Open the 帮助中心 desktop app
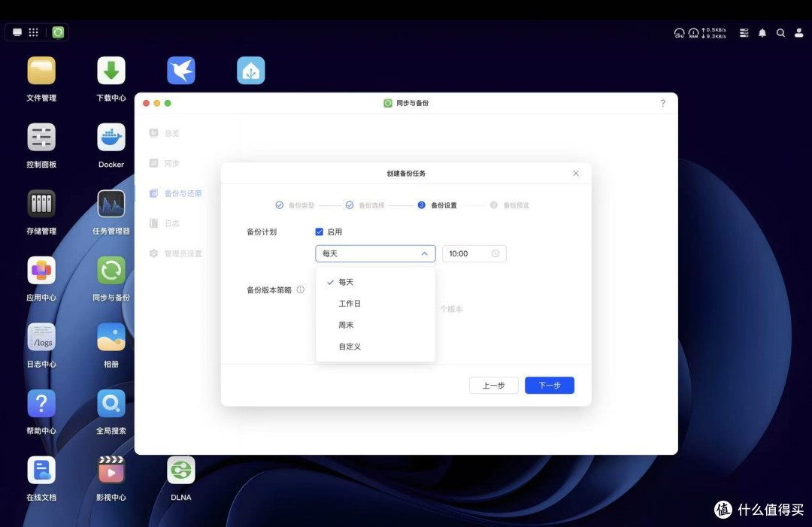Screen dimensions: 812x527 (41, 403)
